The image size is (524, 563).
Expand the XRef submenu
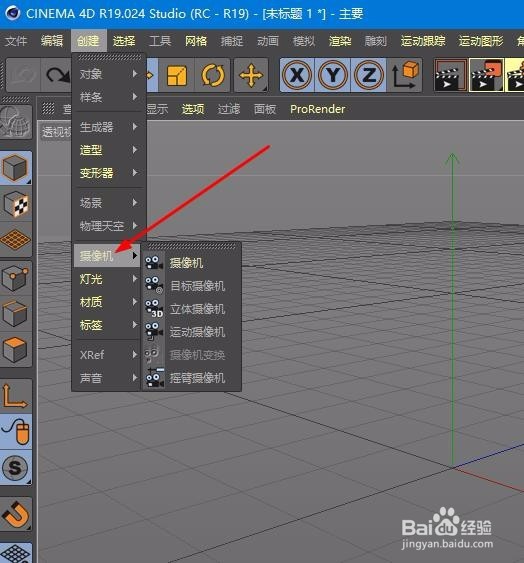pos(107,355)
